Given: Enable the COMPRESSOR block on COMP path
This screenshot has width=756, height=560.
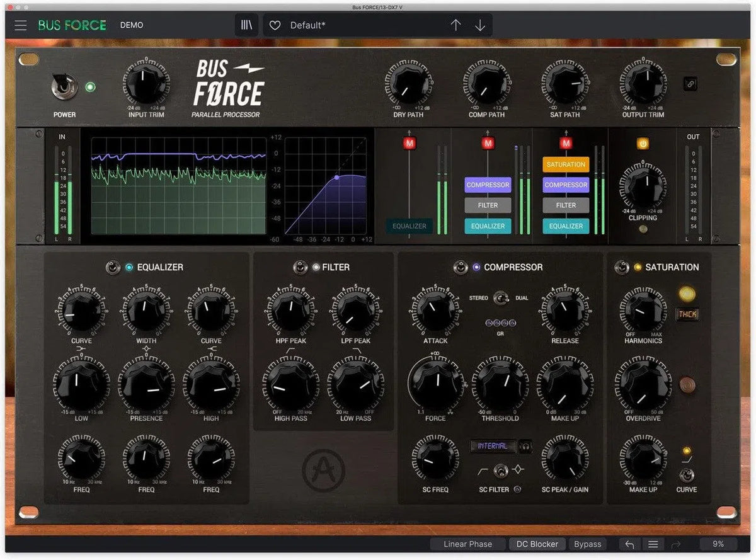Looking at the screenshot, I should tap(487, 185).
